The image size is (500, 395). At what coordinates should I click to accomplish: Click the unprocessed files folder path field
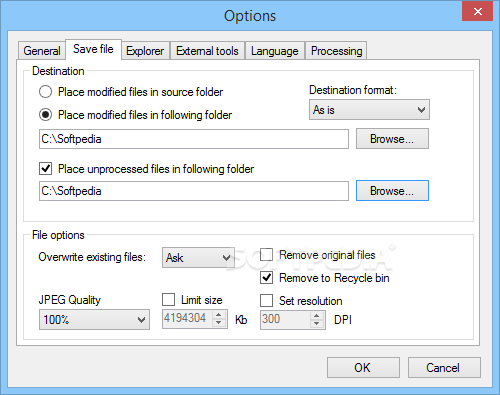coord(194,191)
